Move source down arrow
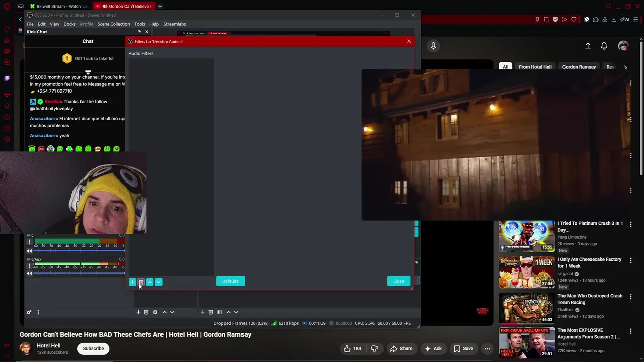 (236, 312)
